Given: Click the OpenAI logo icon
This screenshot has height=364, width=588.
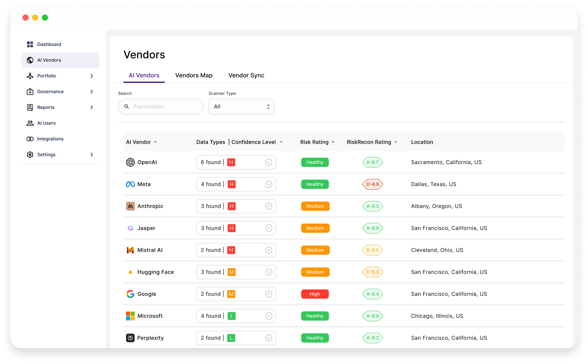Looking at the screenshot, I should 130,162.
